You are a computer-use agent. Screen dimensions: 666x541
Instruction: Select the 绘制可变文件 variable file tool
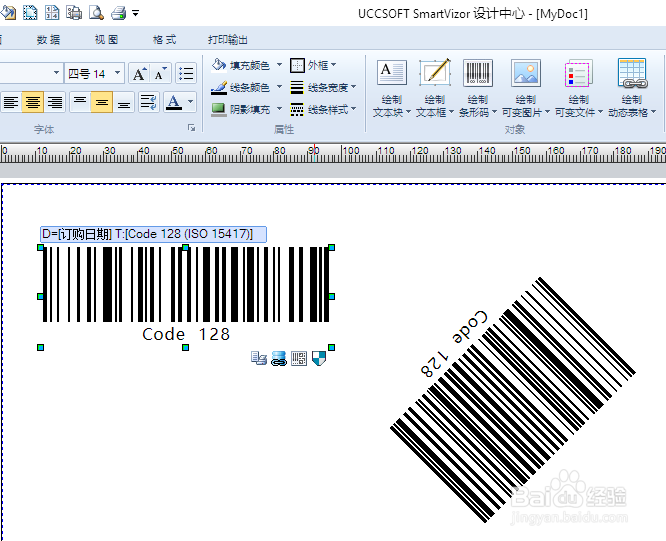[x=579, y=88]
